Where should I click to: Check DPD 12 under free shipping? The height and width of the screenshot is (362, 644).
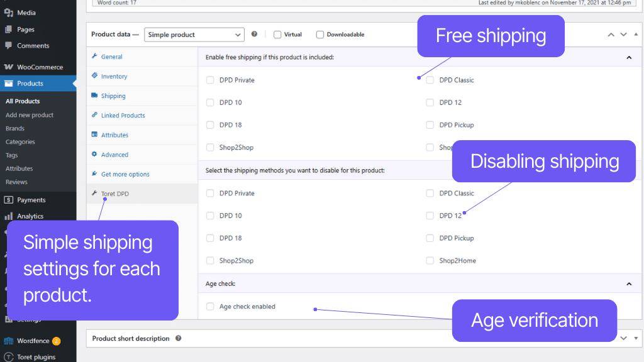coord(430,102)
